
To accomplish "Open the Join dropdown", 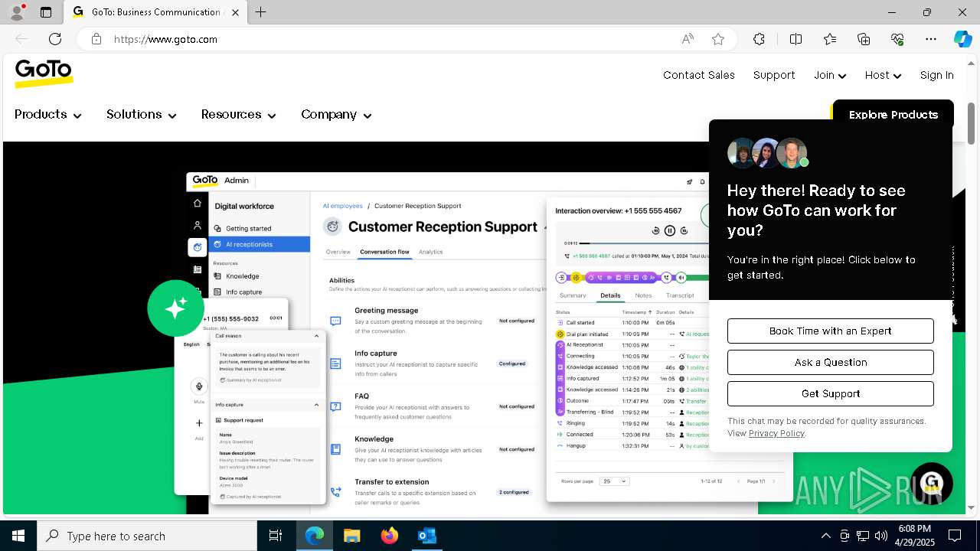I will point(830,75).
